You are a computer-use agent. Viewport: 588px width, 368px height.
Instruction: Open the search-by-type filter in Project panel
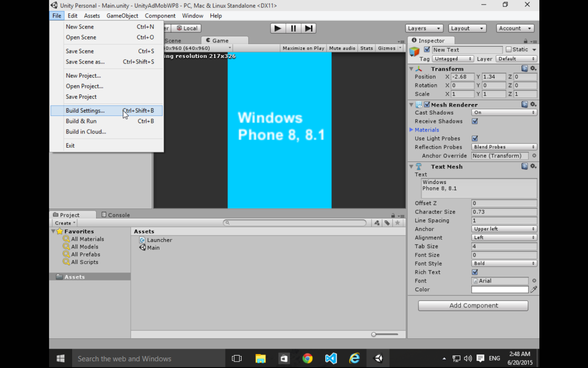tap(377, 223)
